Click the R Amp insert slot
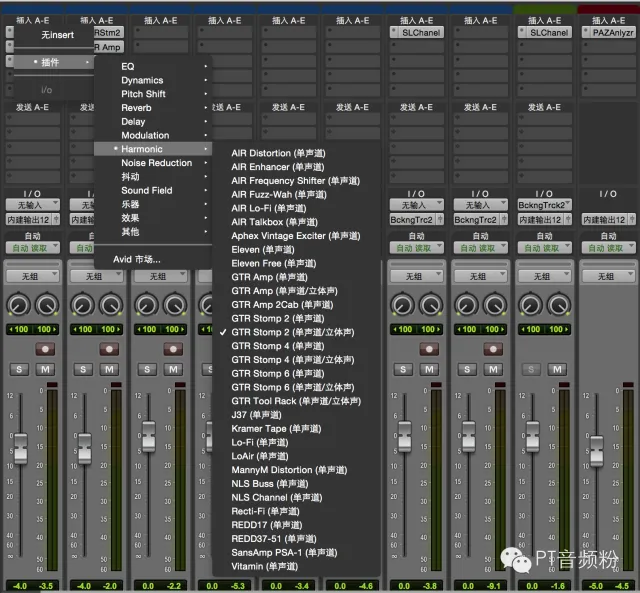The image size is (640, 593). [109, 47]
